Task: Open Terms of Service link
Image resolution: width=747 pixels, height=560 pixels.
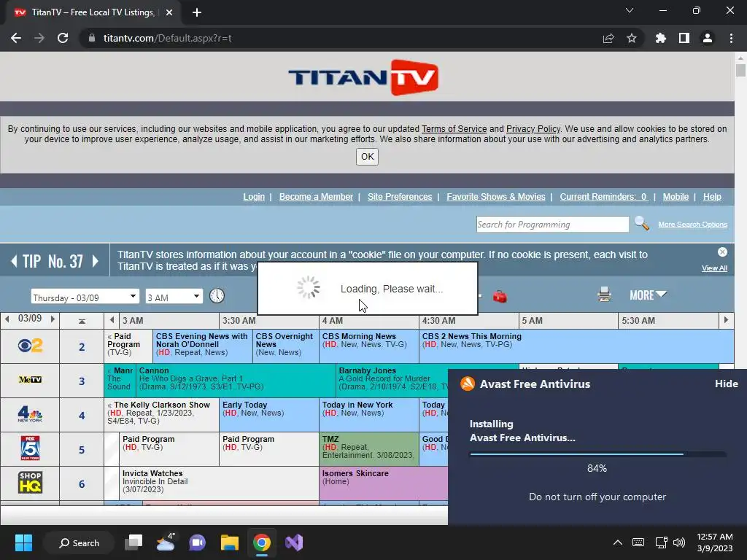Action: 454,128
